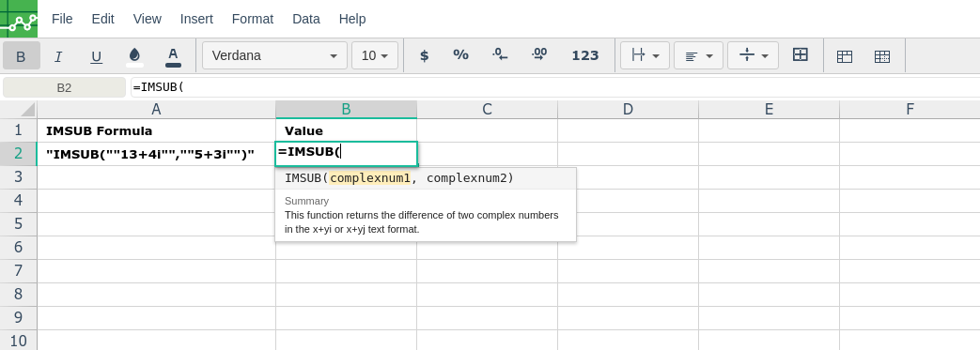Apply percent number format

460,55
